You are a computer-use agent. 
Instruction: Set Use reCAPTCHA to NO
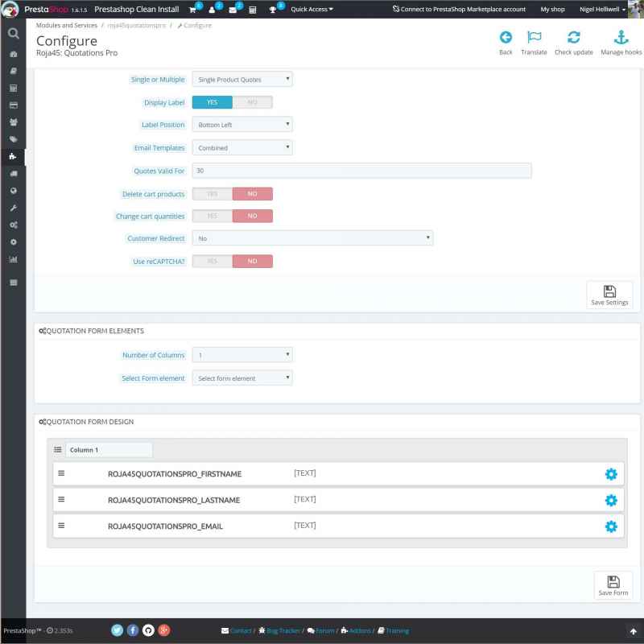click(252, 261)
